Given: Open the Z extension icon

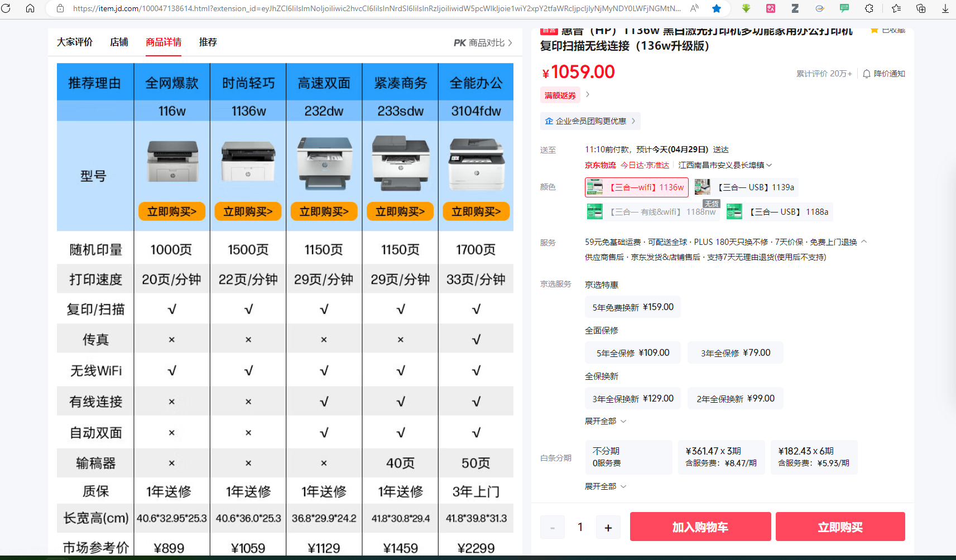Looking at the screenshot, I should point(795,8).
